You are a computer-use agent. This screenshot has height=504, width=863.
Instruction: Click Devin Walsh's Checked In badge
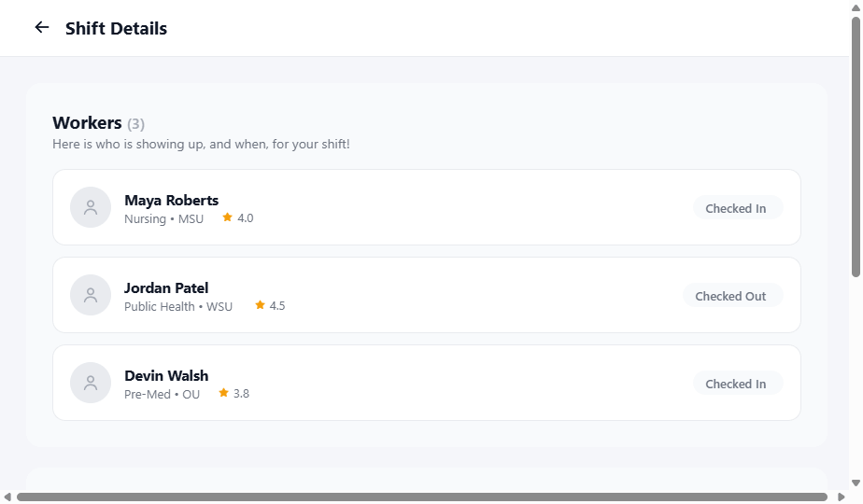click(x=738, y=384)
